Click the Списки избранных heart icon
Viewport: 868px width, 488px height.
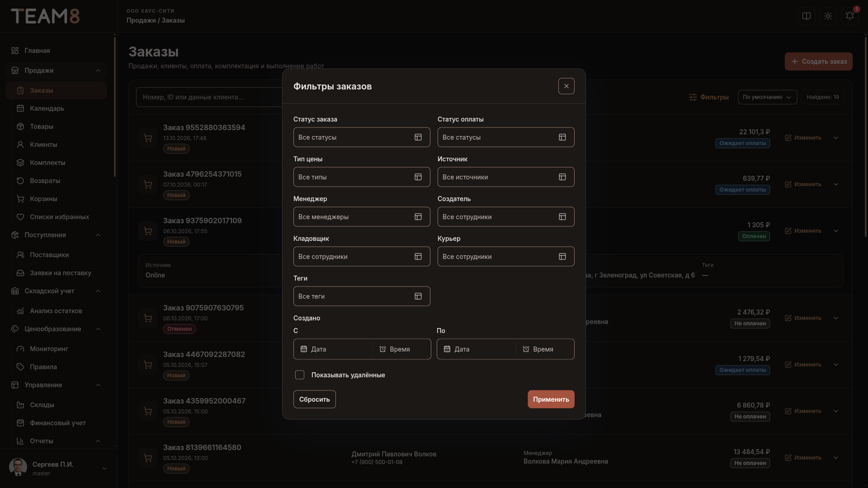(x=20, y=217)
